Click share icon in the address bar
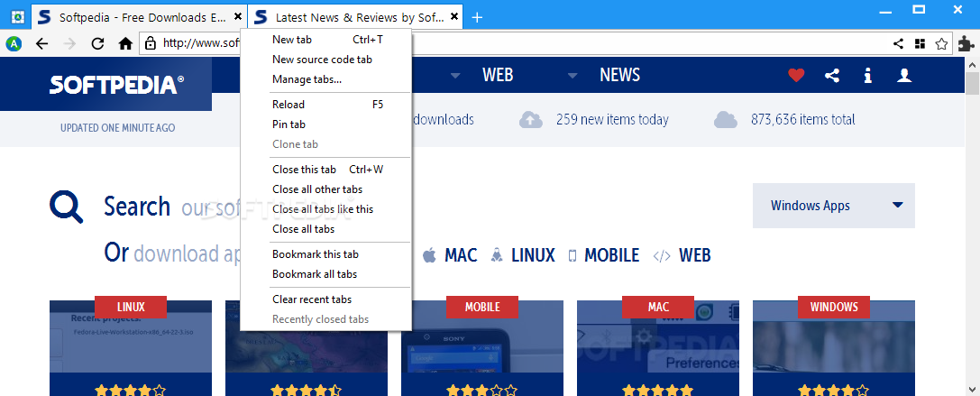This screenshot has height=396, width=980. click(x=898, y=43)
